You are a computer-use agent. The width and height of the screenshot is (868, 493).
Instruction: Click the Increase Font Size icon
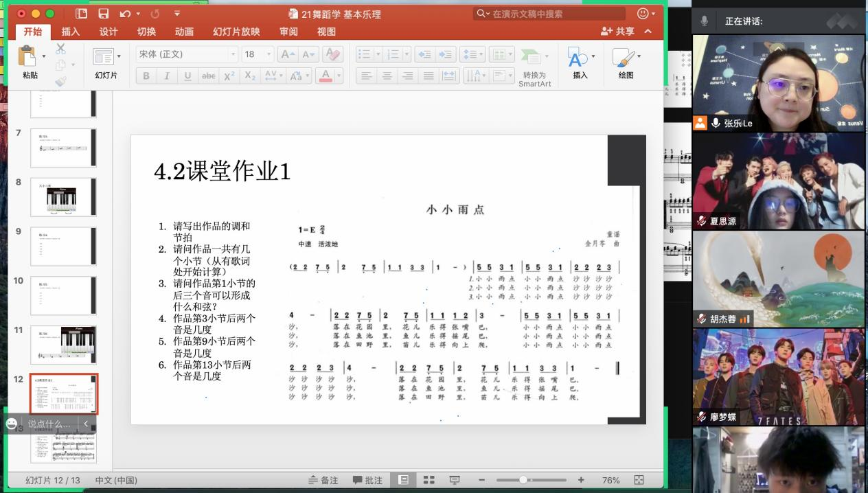tap(288, 54)
